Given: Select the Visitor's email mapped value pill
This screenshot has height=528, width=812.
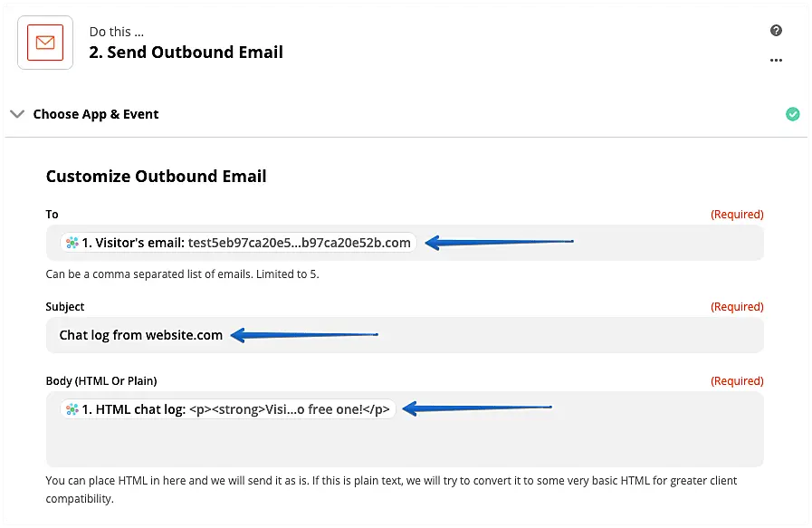Looking at the screenshot, I should click(238, 243).
